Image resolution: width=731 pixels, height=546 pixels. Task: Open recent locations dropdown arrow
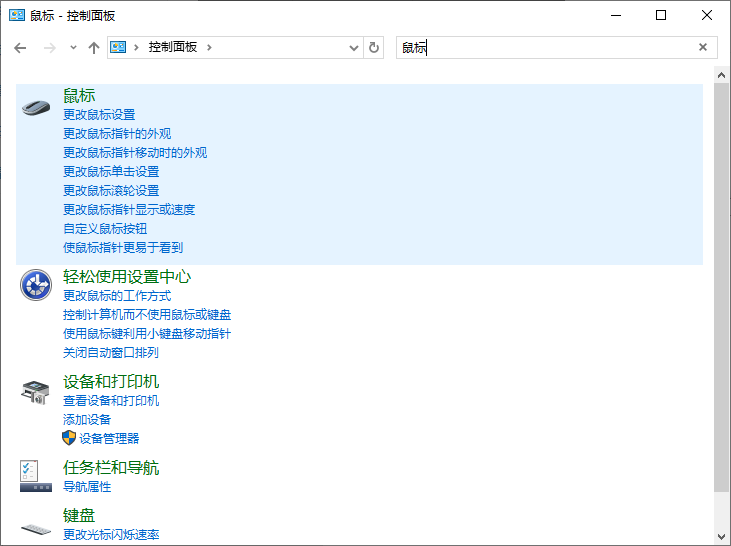(x=73, y=47)
